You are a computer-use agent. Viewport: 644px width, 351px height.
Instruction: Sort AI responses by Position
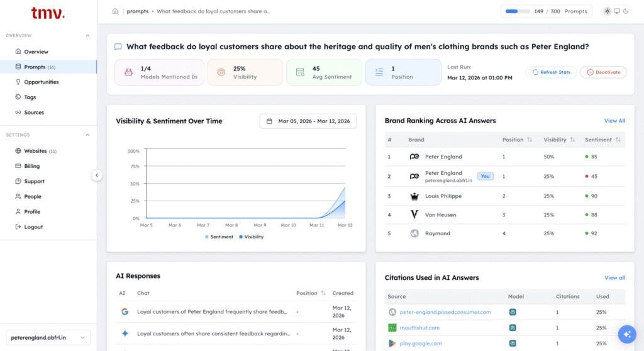[x=323, y=293]
